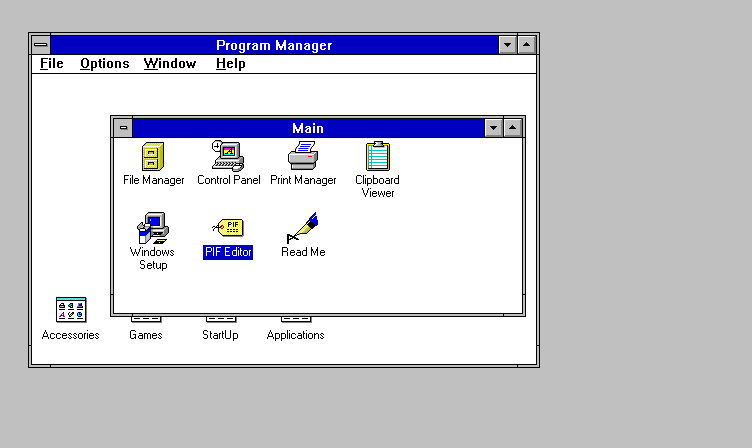Open the File menu
Image resolution: width=752 pixels, height=448 pixels.
[52, 64]
